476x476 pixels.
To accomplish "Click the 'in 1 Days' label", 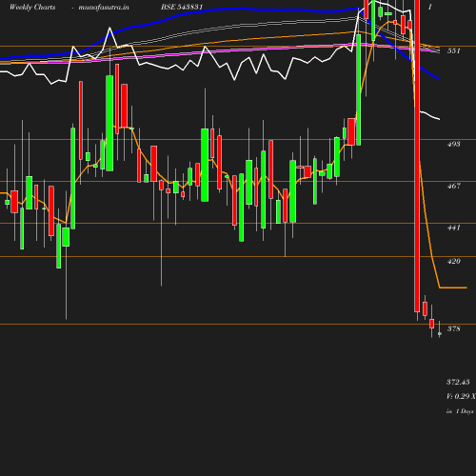I will (x=460, y=411).
